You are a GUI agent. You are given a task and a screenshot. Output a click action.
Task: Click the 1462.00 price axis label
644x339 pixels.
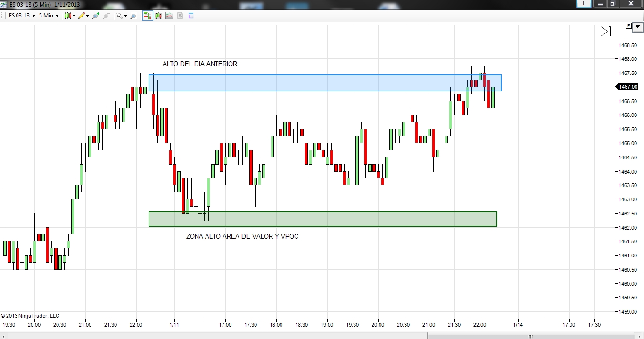coord(627,228)
